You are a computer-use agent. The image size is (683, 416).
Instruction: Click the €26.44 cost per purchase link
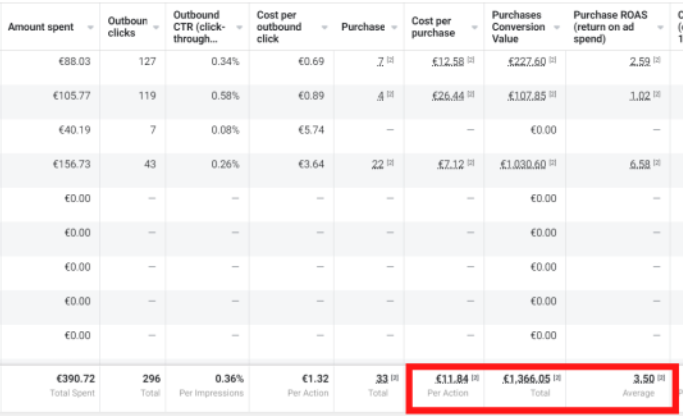tap(448, 96)
